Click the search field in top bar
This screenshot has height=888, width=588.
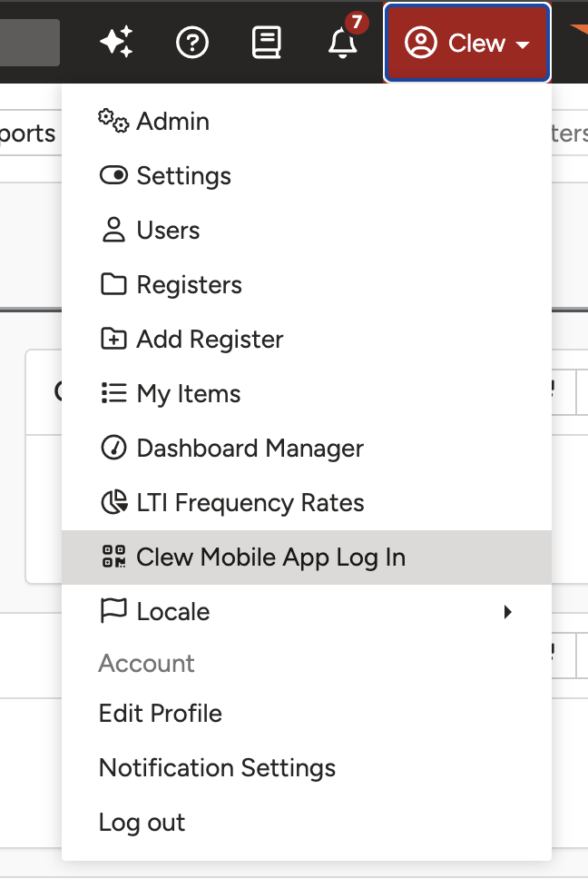29,43
